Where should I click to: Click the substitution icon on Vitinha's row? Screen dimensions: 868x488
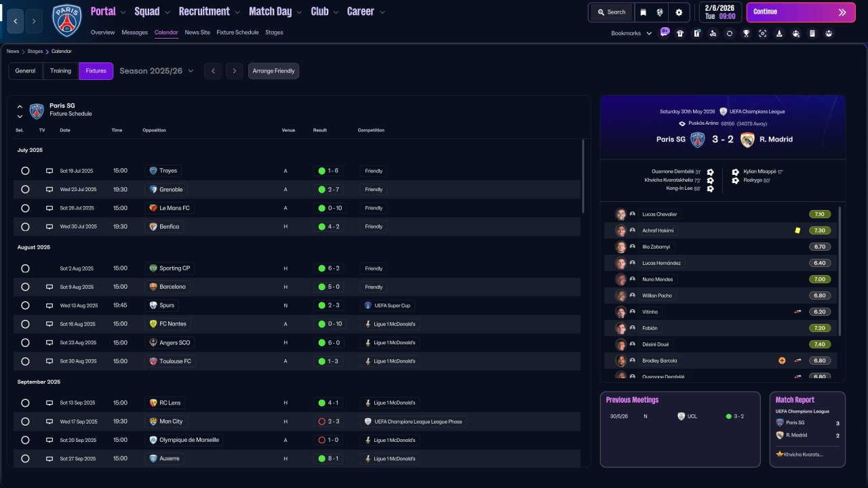798,312
